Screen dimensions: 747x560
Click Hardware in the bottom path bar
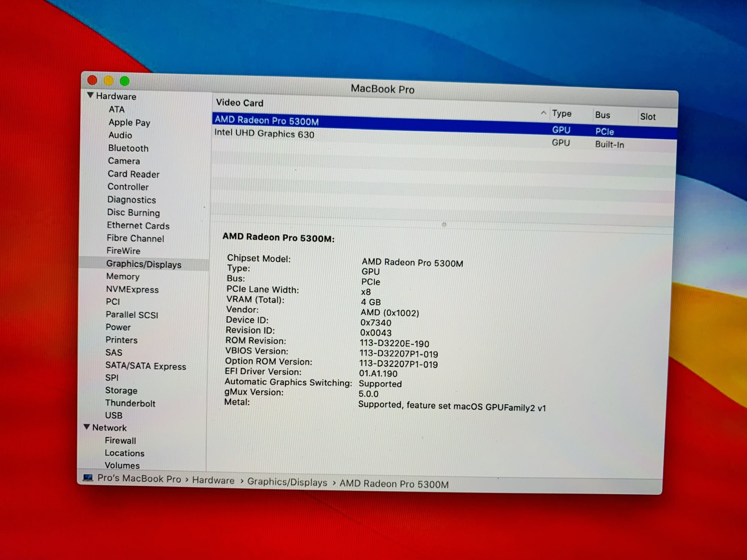point(213,481)
